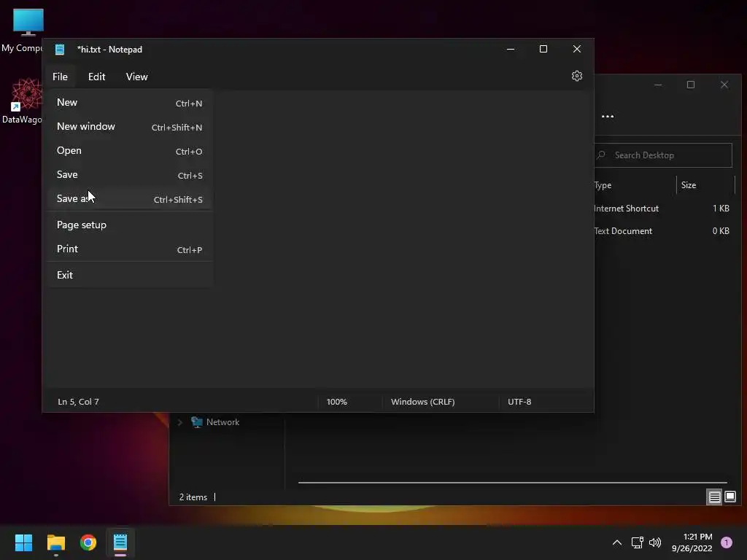Switch Explorer to large thumbnails view icon
This screenshot has height=560, width=747.
tap(729, 497)
